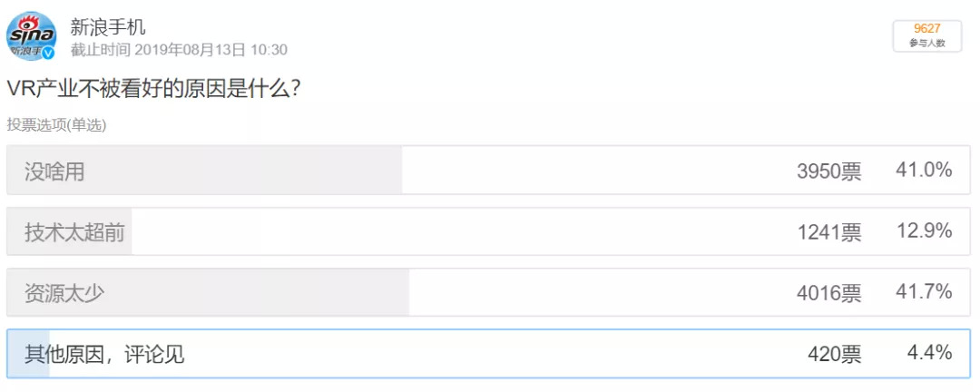Screen dimensions: 980x392
Task: Click the Sina mobile avatar logo
Action: point(32,35)
